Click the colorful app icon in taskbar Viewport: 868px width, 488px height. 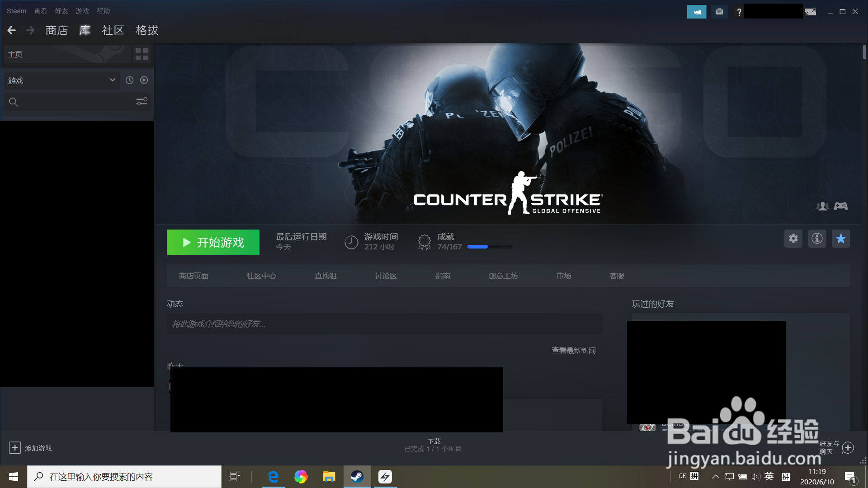click(301, 477)
